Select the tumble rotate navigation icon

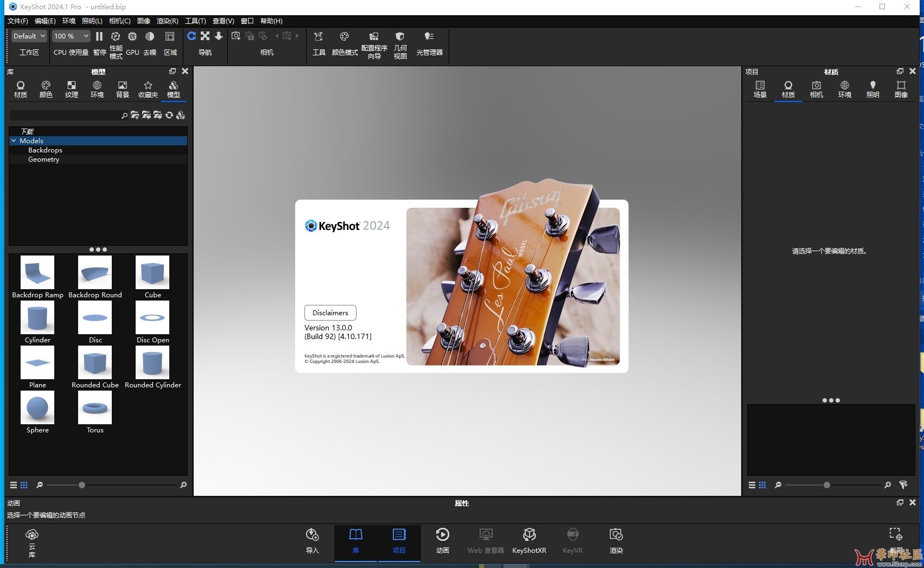(192, 36)
